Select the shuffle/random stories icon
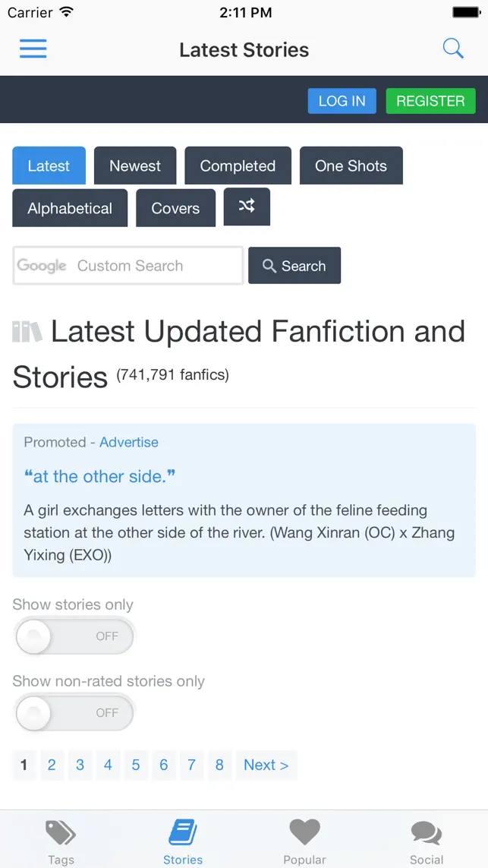The width and height of the screenshot is (488, 868). [x=247, y=207]
